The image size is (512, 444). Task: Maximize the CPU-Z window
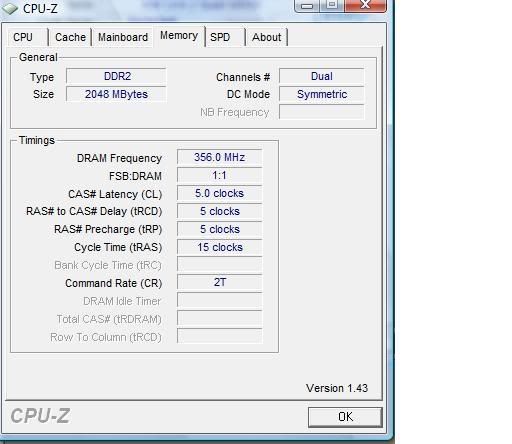332,6
